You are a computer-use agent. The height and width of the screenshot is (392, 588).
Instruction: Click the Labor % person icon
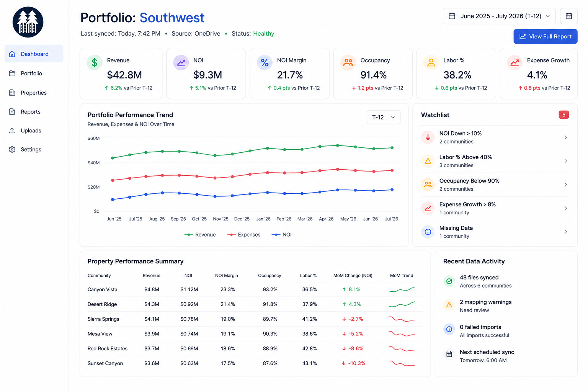431,62
